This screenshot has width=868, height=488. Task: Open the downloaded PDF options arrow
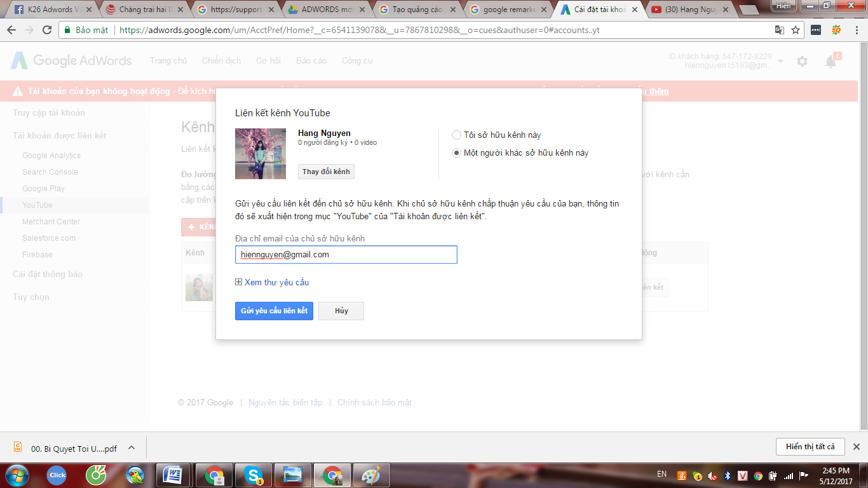click(132, 447)
